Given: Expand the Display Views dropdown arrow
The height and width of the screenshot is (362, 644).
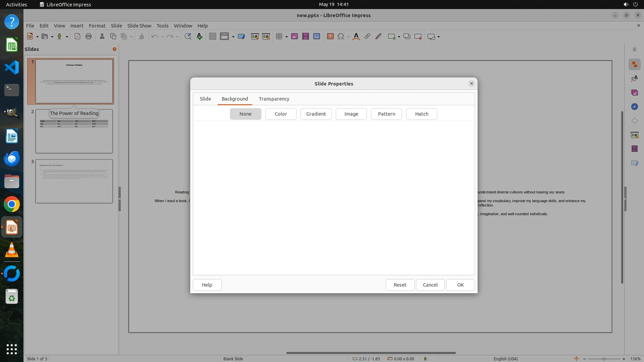Looking at the screenshot, I should click(233, 37).
